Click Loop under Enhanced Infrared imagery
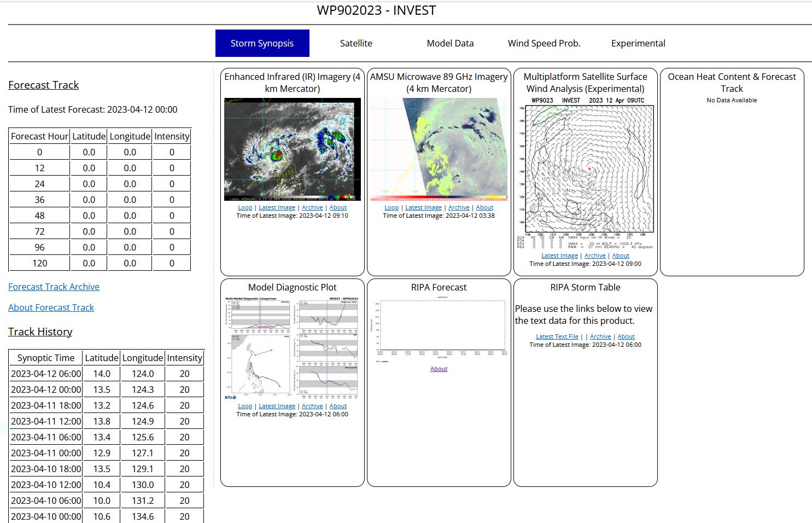This screenshot has height=523, width=812. (245, 207)
